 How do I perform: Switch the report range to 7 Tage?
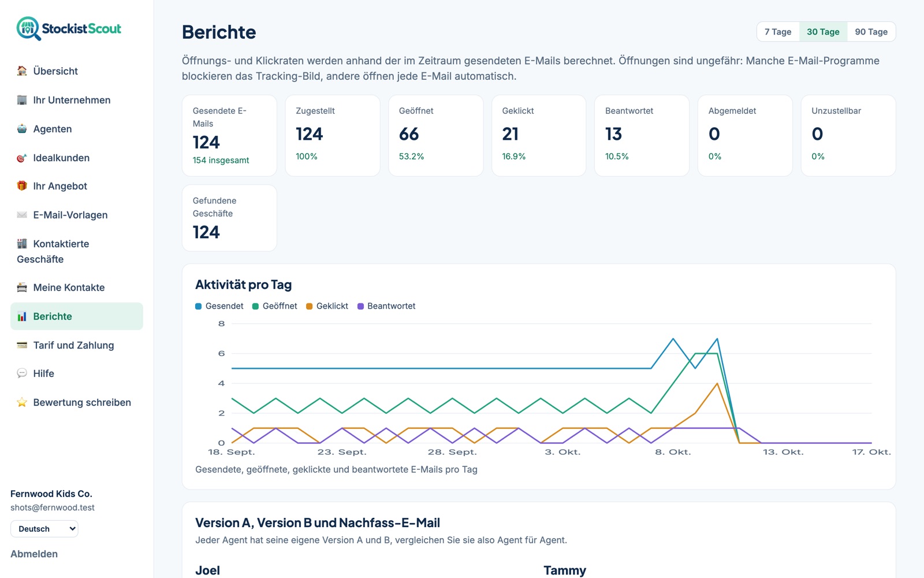click(778, 32)
